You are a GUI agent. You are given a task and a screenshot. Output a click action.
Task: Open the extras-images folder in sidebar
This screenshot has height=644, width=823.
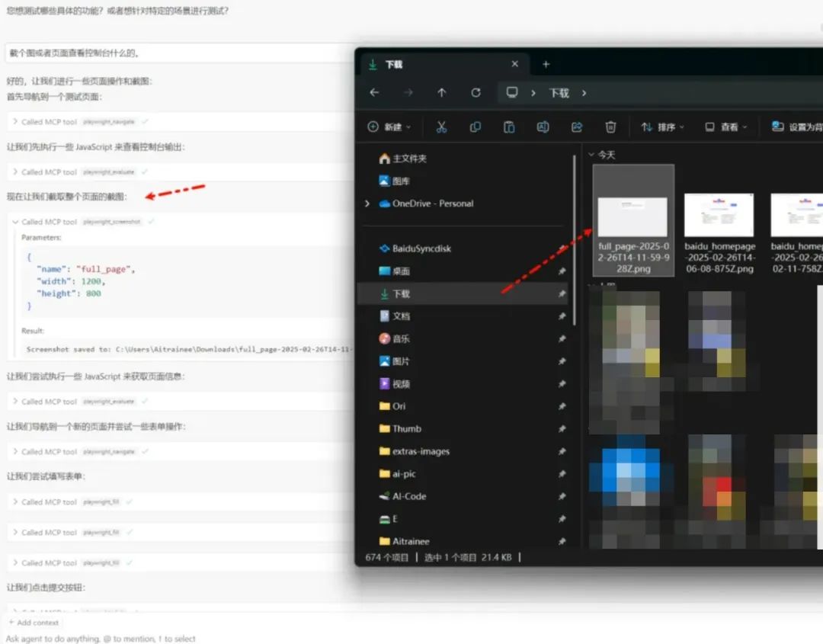tap(414, 451)
